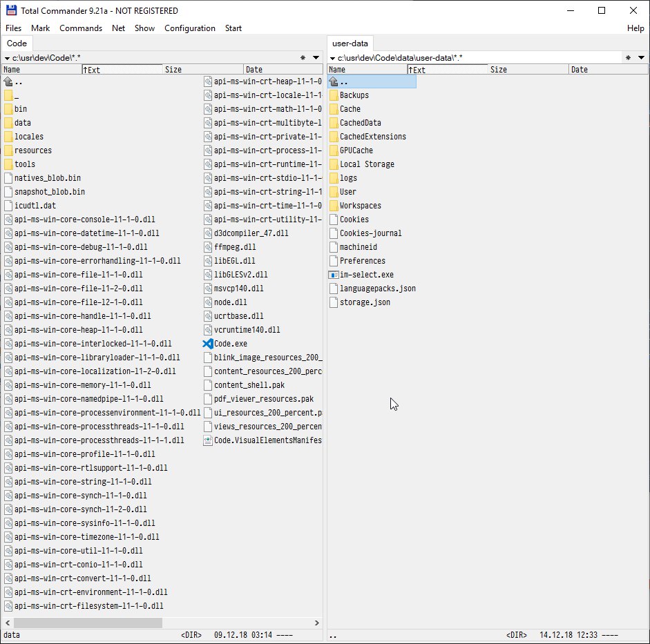The image size is (650, 644).
Task: Sort the left panel by the Ext column header
Action: (x=122, y=70)
